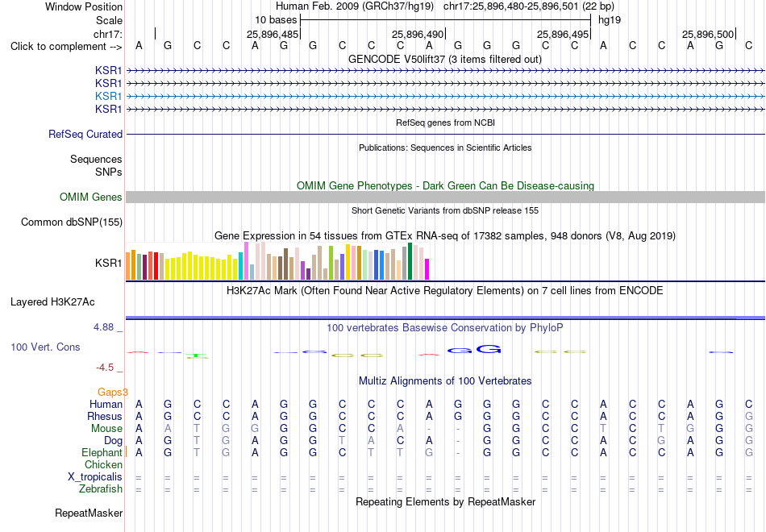Image resolution: width=766 pixels, height=532 pixels.
Task: Click the 100 Vert. Cons track label
Action: click(45, 347)
